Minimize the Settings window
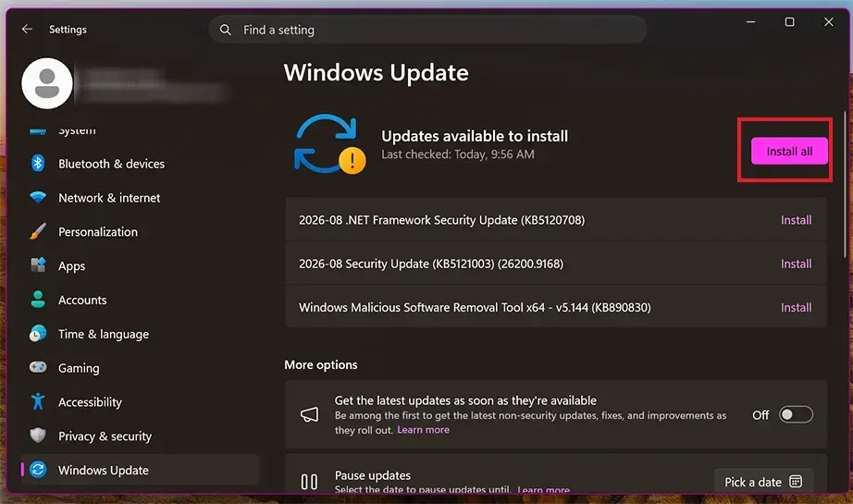Image resolution: width=853 pixels, height=504 pixels. (750, 22)
